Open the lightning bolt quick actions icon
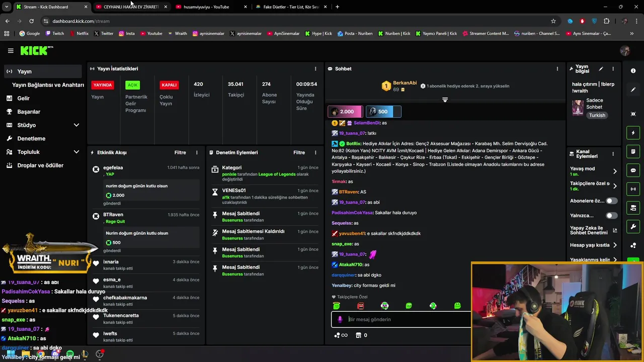 [633, 133]
